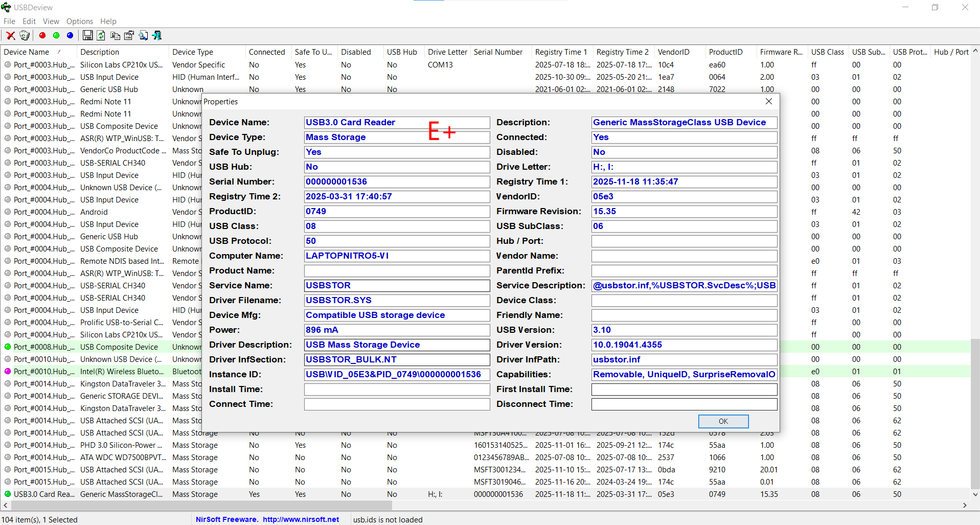The width and height of the screenshot is (980, 525).
Task: Open the Options menu
Action: [79, 21]
